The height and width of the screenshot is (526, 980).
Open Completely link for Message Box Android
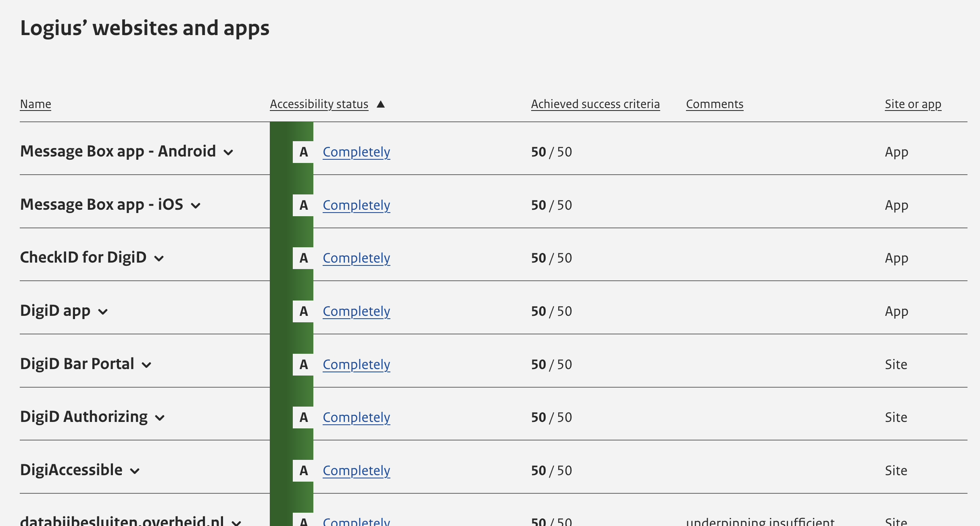click(x=357, y=152)
